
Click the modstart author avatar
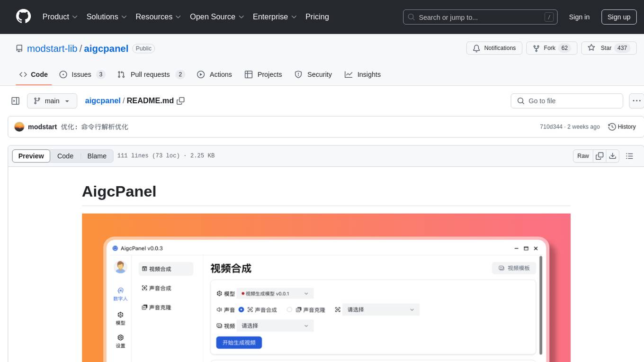(x=19, y=127)
